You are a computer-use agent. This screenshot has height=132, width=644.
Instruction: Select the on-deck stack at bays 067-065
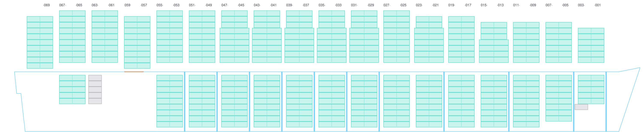72,36
